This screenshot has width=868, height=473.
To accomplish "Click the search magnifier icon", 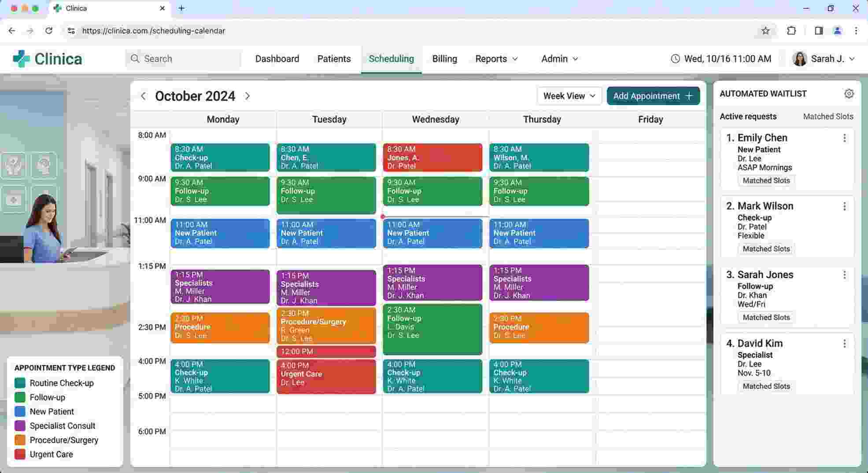I will pyautogui.click(x=135, y=59).
